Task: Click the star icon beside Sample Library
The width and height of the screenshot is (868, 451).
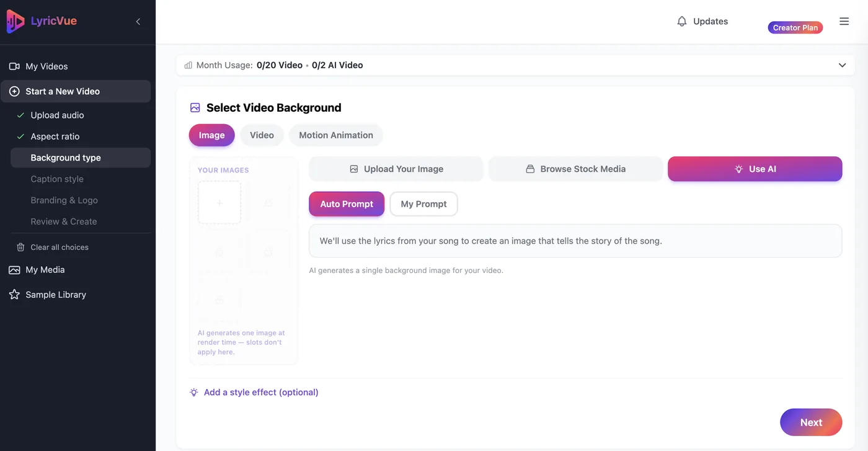Action: tap(14, 295)
